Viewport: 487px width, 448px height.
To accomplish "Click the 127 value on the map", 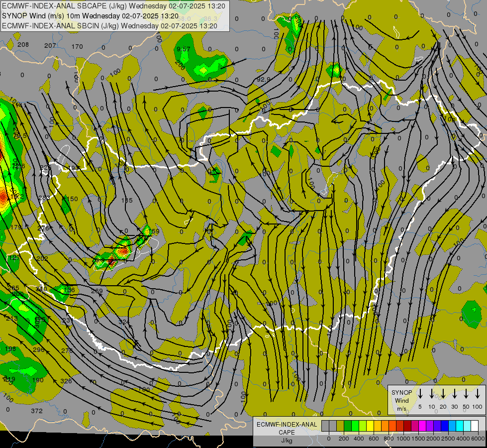I will coord(14,258).
